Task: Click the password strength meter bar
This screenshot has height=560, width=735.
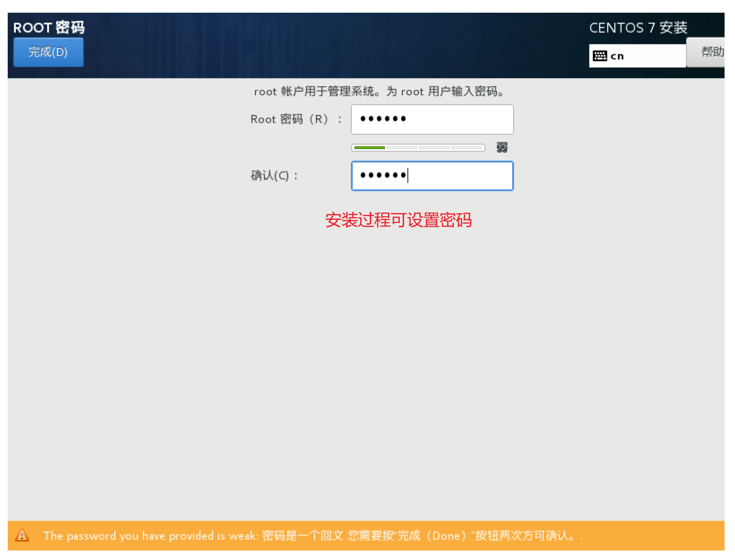Action: click(418, 148)
